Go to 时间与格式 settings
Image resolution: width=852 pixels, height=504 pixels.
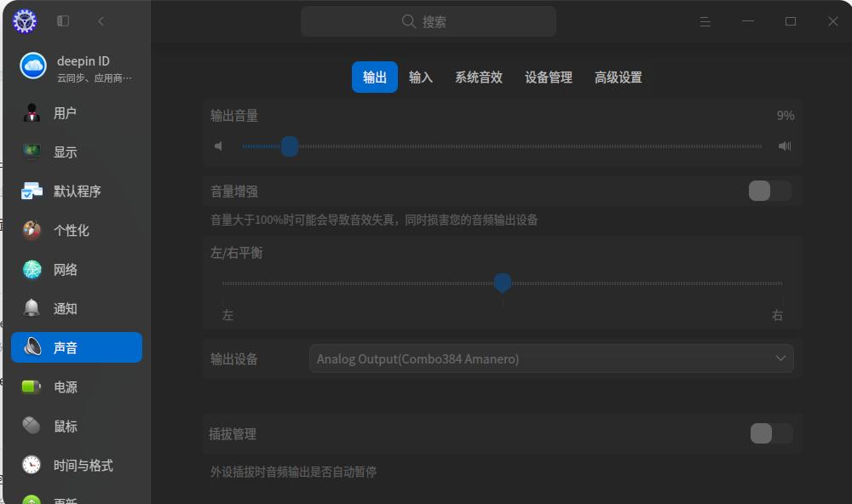point(77,465)
